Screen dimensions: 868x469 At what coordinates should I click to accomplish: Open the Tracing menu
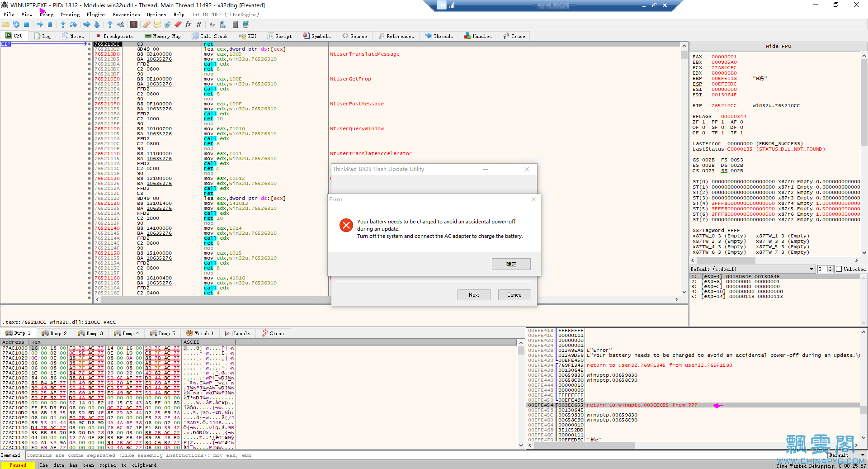70,14
